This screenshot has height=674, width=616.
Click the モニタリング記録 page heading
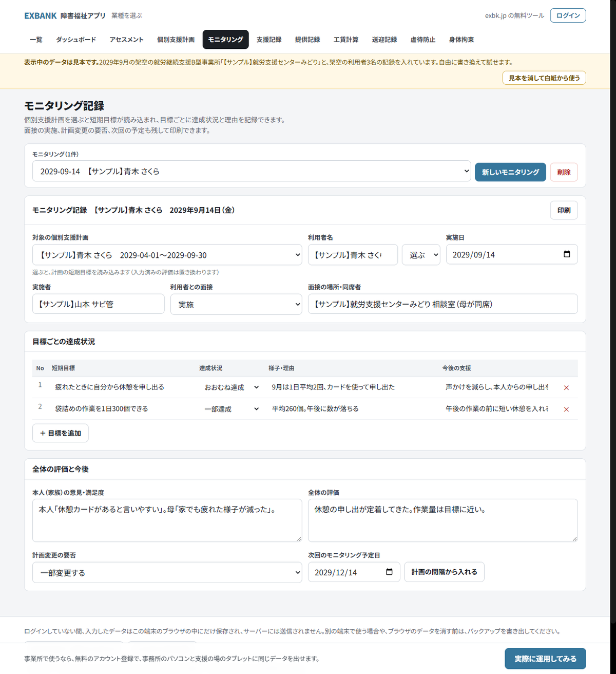point(64,106)
